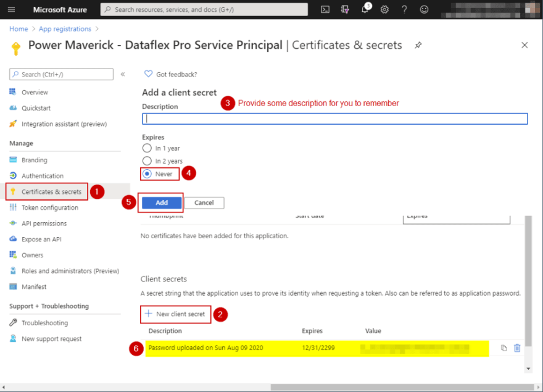Go to App registrations breadcrumb
543x392 pixels.
pyautogui.click(x=65, y=29)
